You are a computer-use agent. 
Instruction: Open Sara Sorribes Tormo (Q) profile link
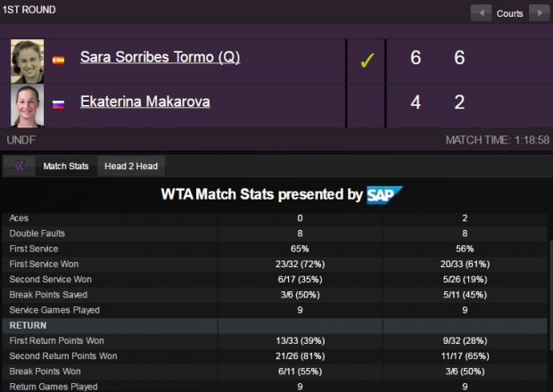[x=161, y=57]
